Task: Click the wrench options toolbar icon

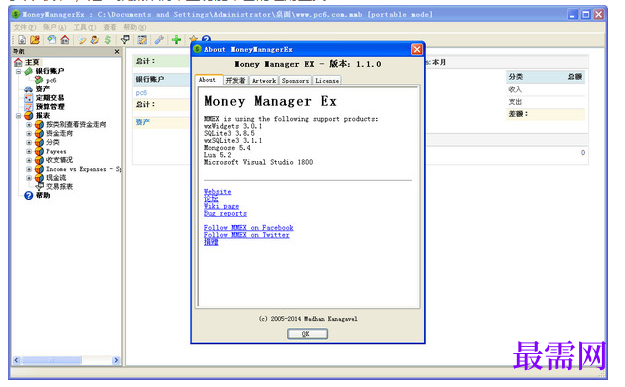Action: click(x=159, y=40)
